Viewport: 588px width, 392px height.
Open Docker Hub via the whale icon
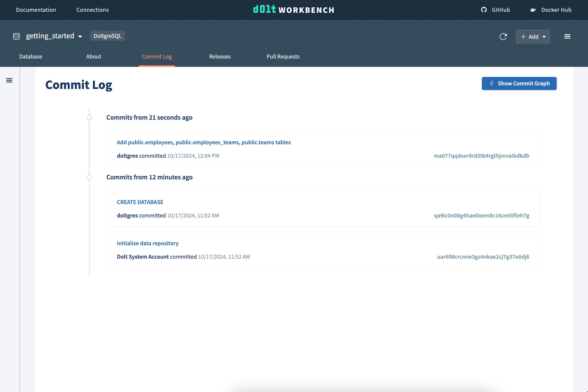(x=533, y=10)
